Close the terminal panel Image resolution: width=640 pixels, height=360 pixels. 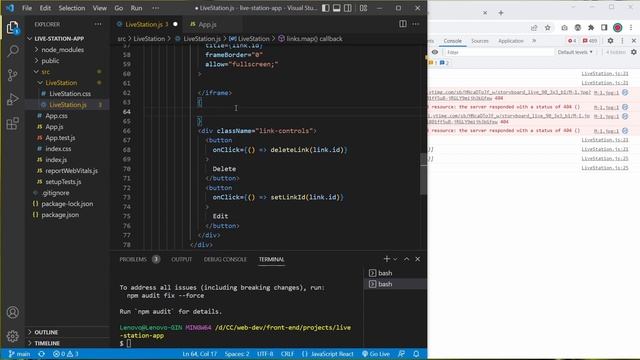[418, 259]
